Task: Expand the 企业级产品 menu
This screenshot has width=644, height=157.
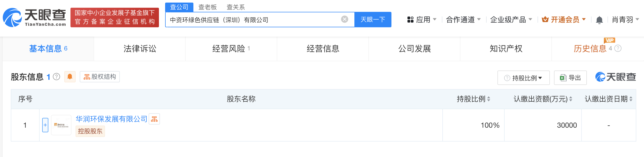Action: pyautogui.click(x=511, y=20)
